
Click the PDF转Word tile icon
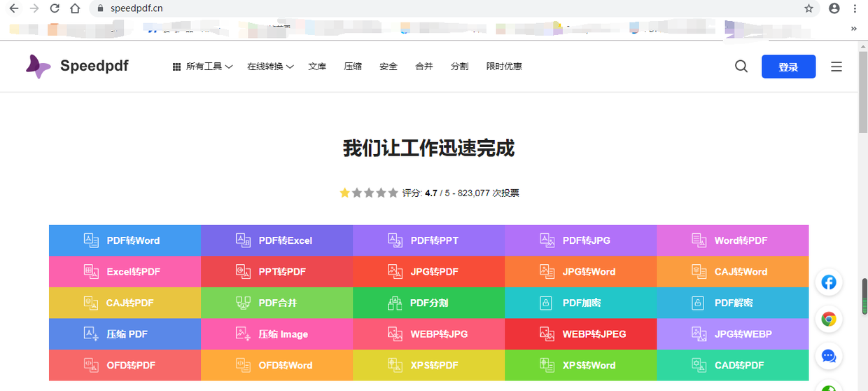(92, 240)
